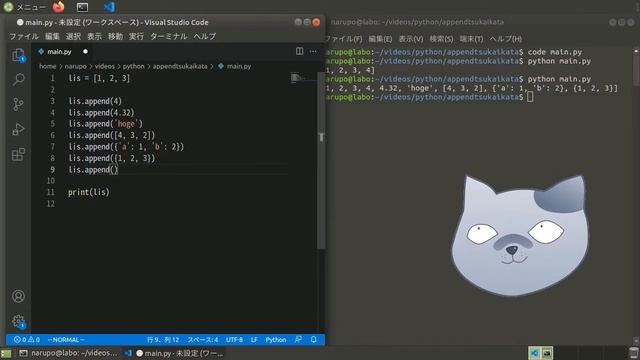Expand the appendtsukaikata breadcrumb segment

180,66
